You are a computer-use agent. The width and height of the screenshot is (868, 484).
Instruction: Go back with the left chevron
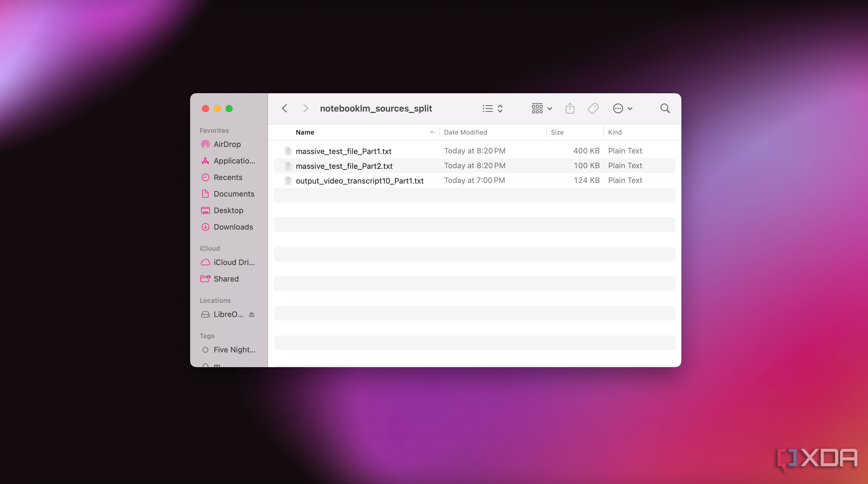285,108
